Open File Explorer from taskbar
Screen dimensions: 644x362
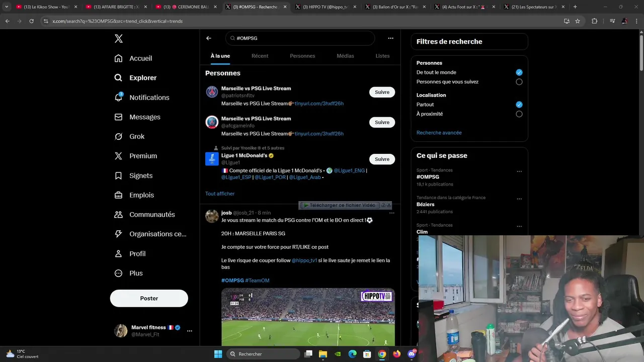(323, 354)
